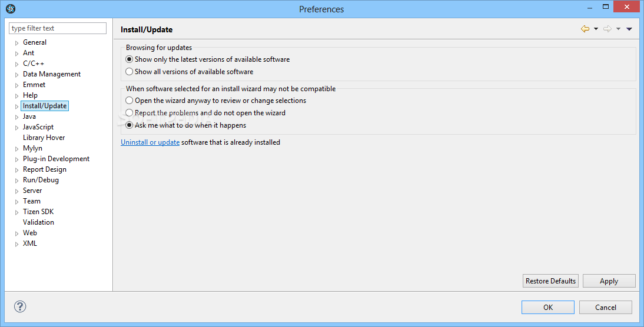Select Library Hover in the tree
The height and width of the screenshot is (327, 644).
(44, 138)
